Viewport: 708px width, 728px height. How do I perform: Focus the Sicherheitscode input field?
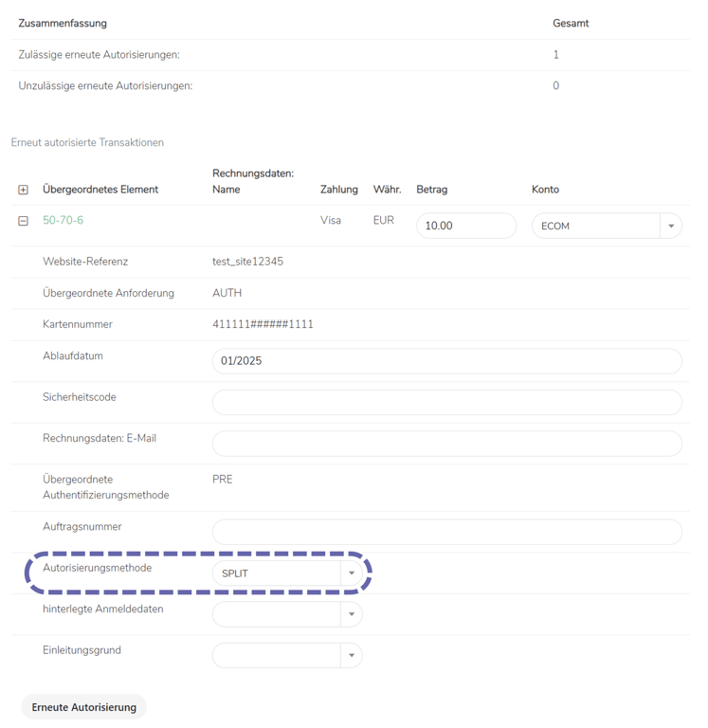[446, 402]
